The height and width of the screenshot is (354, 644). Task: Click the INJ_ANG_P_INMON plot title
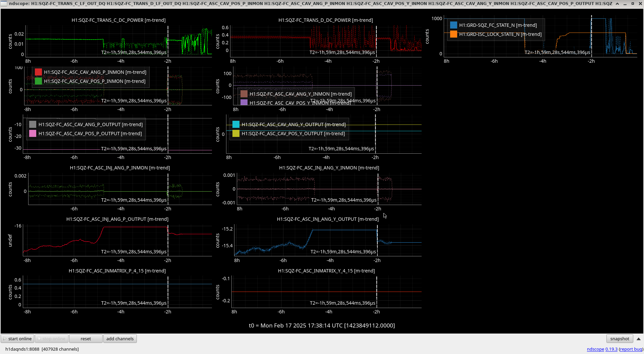pyautogui.click(x=120, y=168)
